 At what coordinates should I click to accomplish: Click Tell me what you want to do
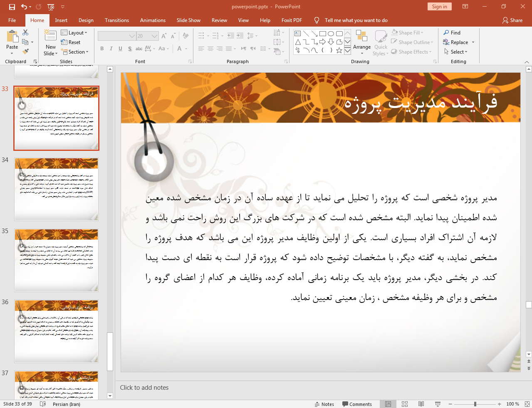click(x=356, y=20)
